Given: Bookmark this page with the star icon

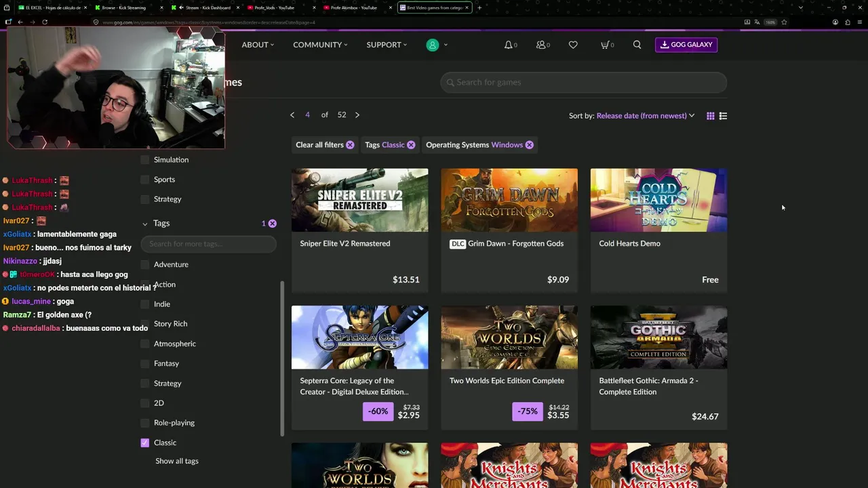Looking at the screenshot, I should coord(784,22).
